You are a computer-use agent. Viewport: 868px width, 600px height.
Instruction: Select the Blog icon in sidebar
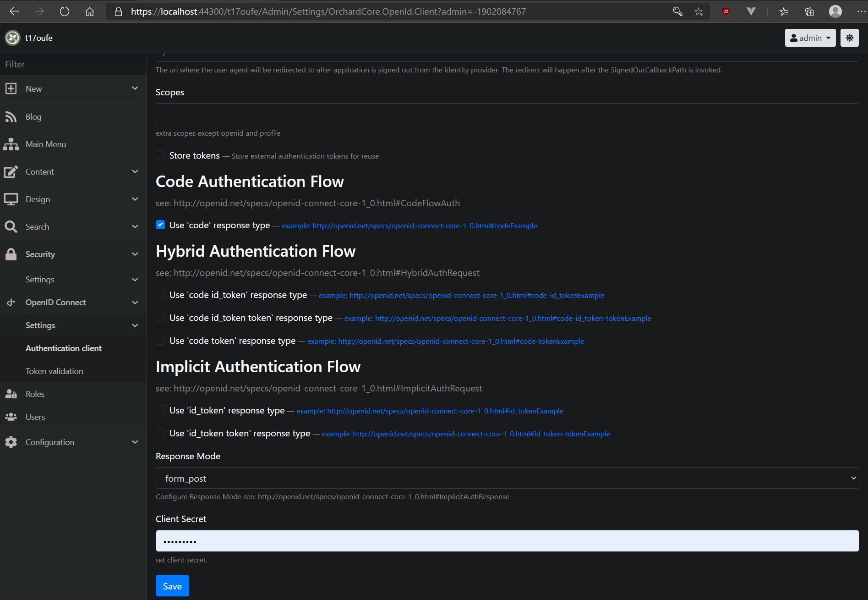click(11, 116)
